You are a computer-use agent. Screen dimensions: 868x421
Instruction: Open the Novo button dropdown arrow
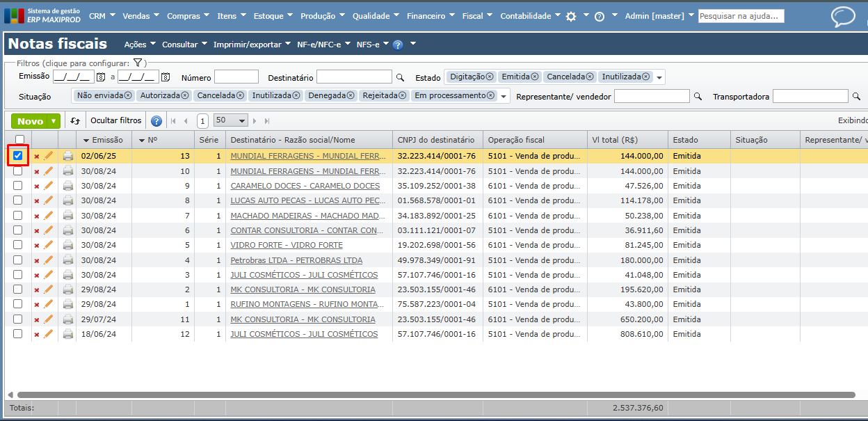point(54,121)
